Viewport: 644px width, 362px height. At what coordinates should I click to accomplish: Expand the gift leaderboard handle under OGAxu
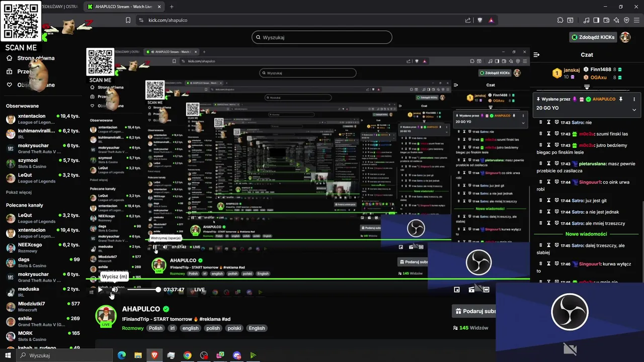[587, 87]
